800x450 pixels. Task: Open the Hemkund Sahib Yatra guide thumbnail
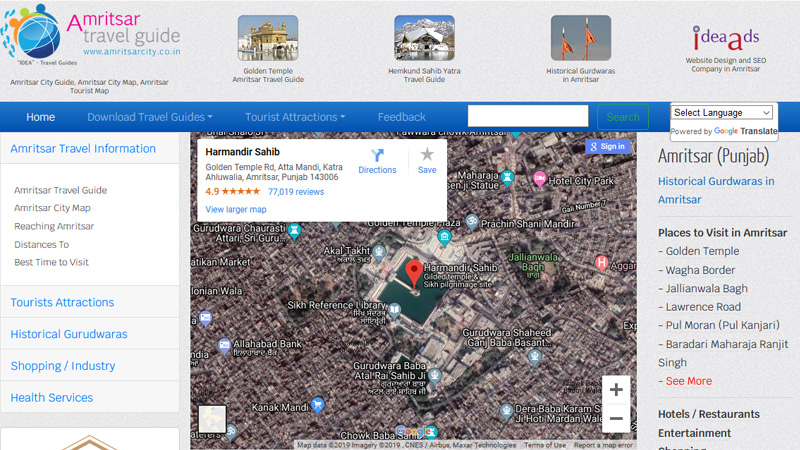pos(424,38)
